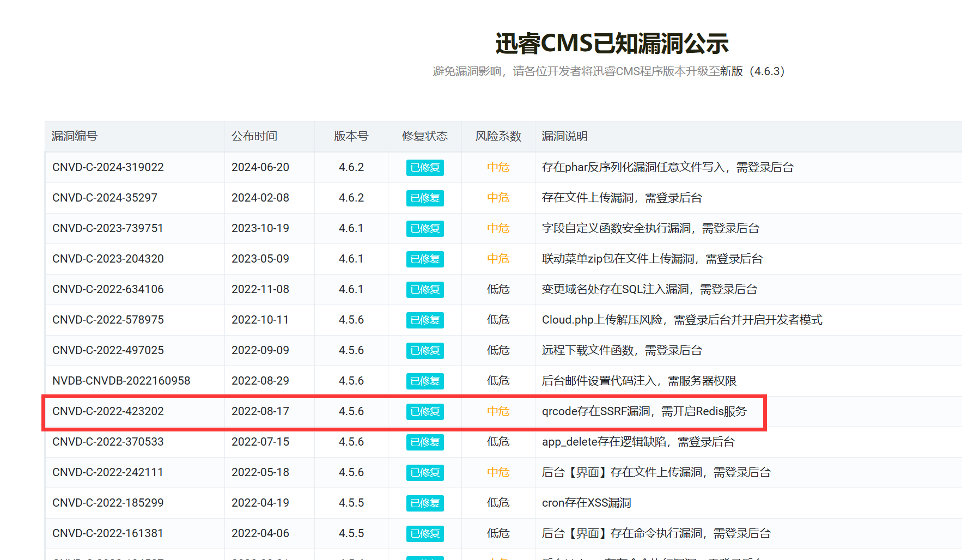Click 已修复 badge in the 2022-10-11 row
The height and width of the screenshot is (560, 962).
tap(425, 320)
